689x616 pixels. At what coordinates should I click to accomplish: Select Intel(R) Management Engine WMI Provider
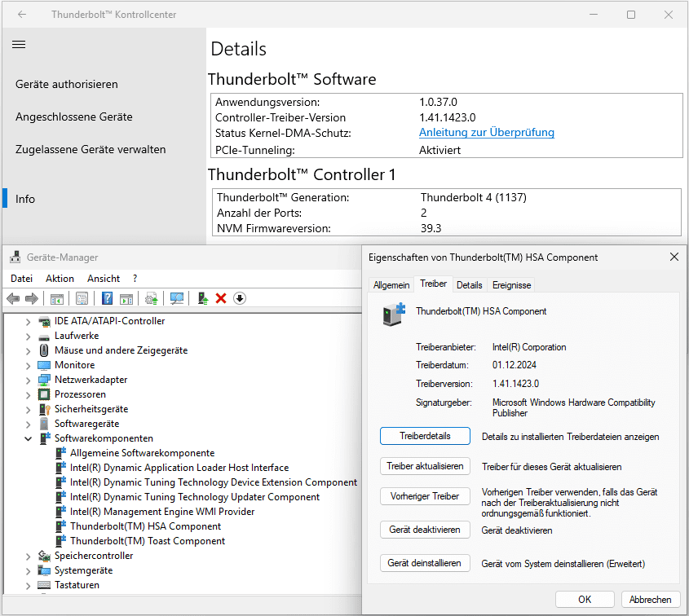tap(162, 512)
